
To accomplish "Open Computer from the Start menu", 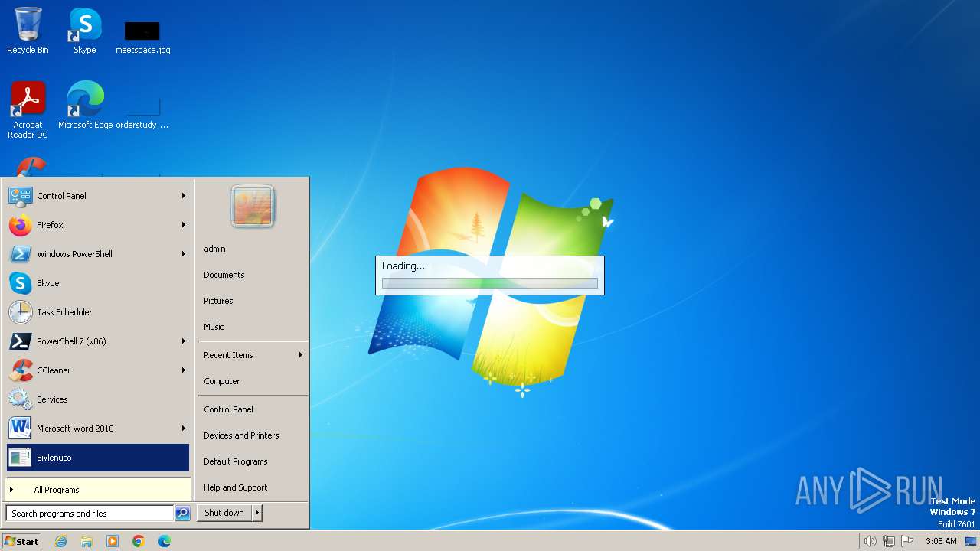I will (x=253, y=381).
